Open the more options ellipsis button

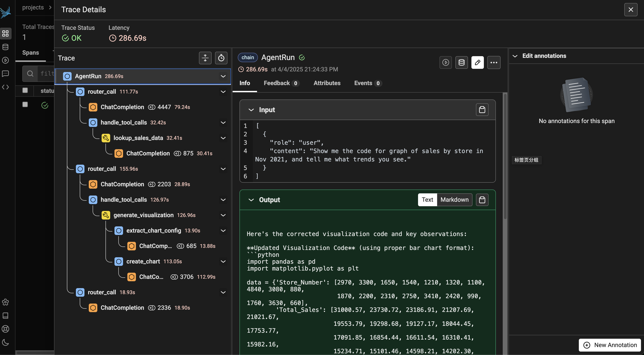tap(494, 62)
